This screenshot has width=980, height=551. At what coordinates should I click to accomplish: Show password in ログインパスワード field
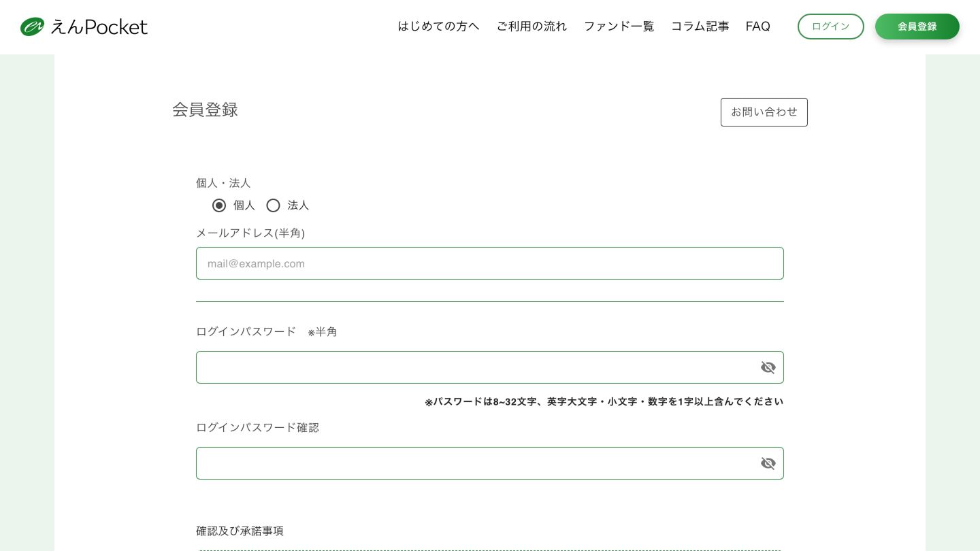tap(768, 367)
